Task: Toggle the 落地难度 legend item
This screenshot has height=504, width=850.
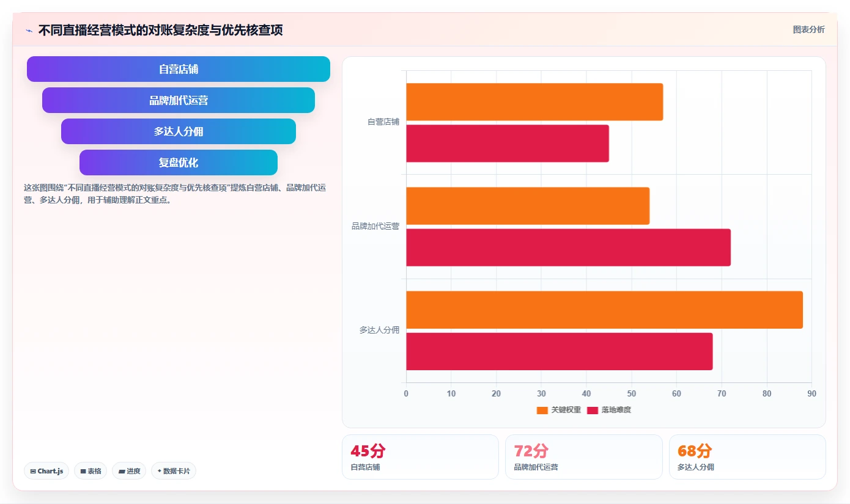Action: (609, 410)
